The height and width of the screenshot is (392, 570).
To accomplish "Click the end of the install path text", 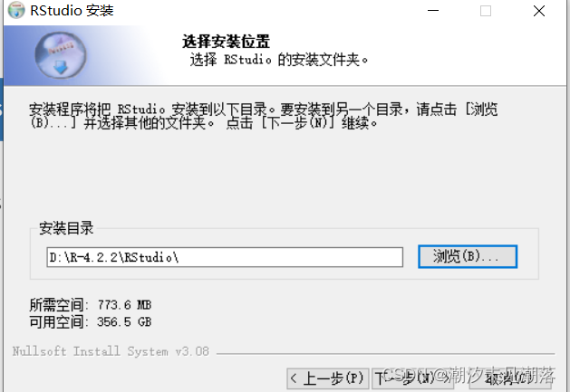I will point(179,257).
